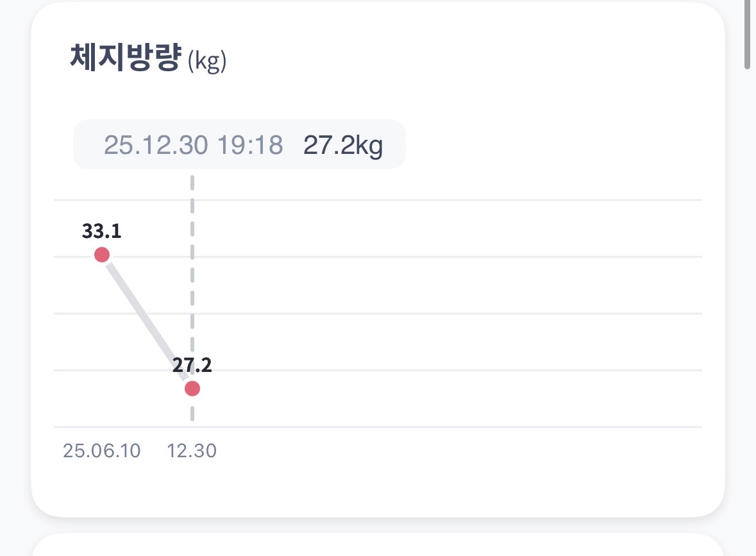Select the 25.06.10 date axis label
756x556 pixels.
click(101, 451)
